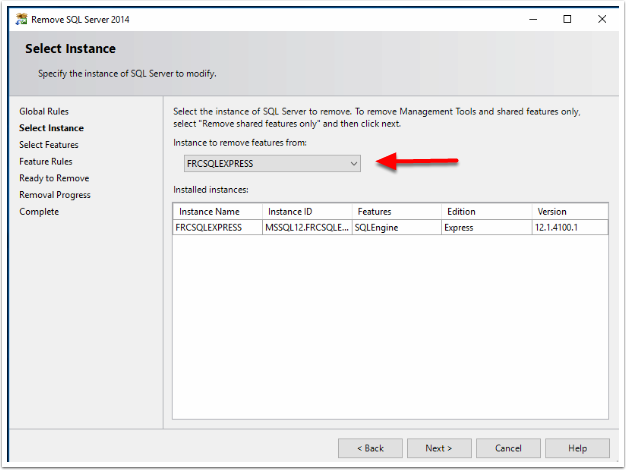Click the Features column header

click(397, 212)
